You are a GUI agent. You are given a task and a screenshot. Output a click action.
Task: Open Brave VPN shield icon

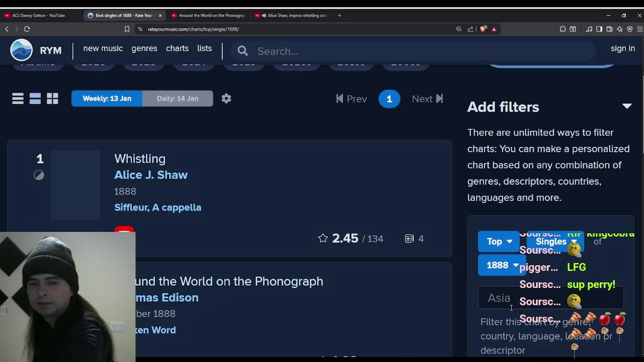(629, 29)
